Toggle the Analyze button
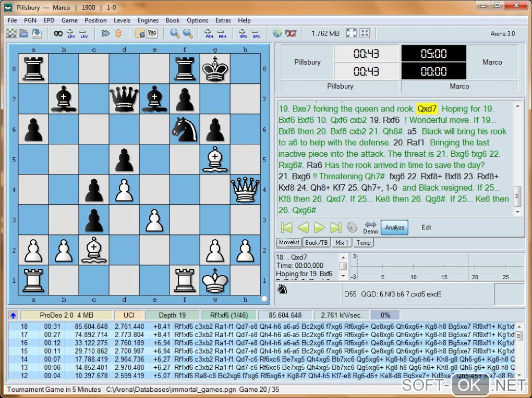 pos(394,228)
